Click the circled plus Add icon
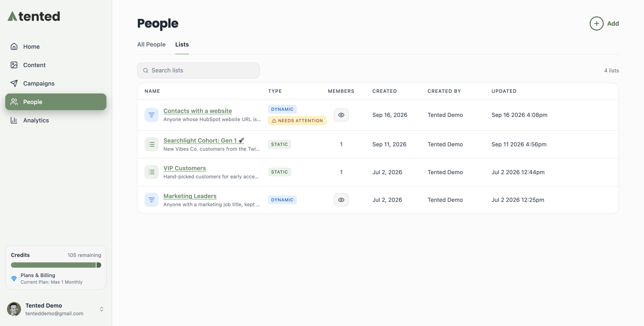The height and width of the screenshot is (326, 644). point(596,23)
